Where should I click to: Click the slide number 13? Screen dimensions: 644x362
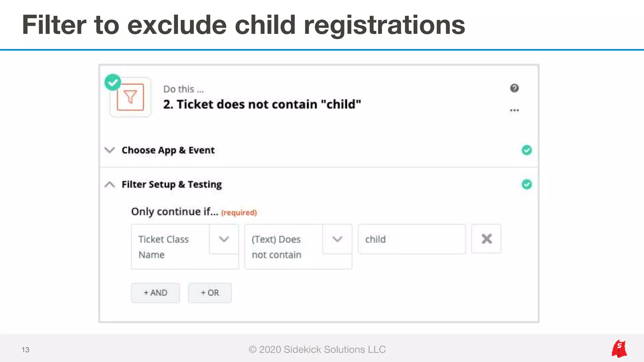pyautogui.click(x=25, y=350)
